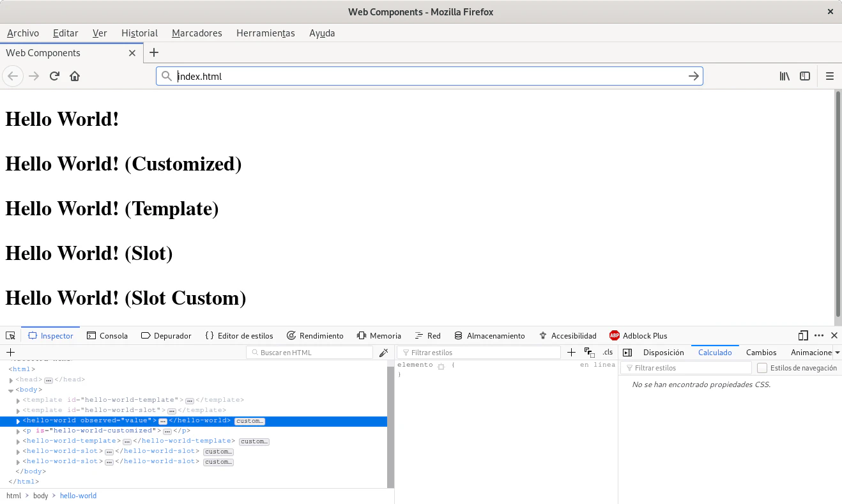842x504 pixels.
Task: Expand the head element node
Action: [x=11, y=380]
